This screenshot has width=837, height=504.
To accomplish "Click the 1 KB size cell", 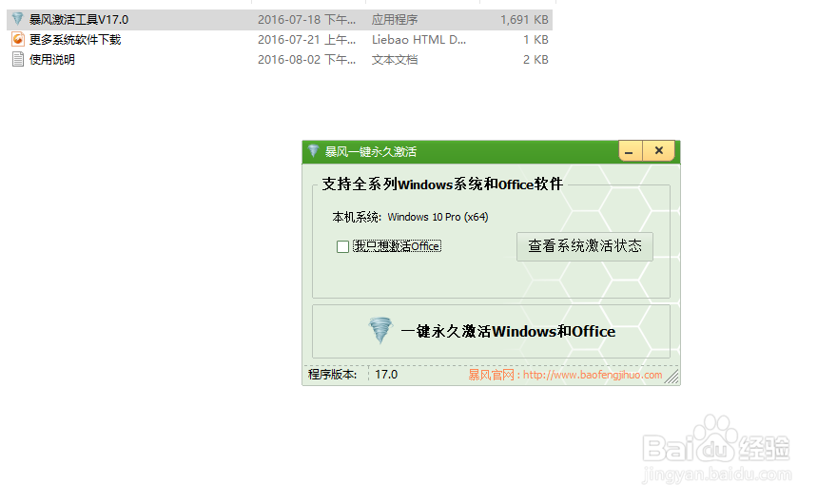I will pyautogui.click(x=535, y=40).
